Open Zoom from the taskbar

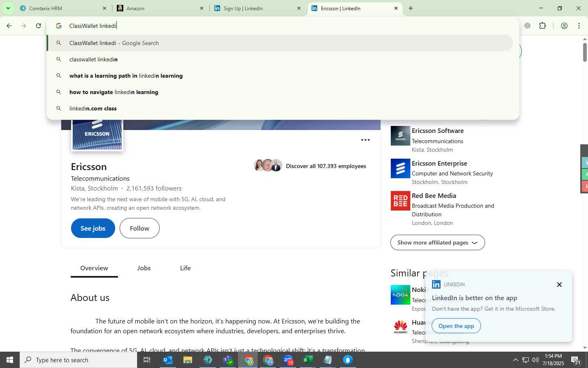coord(288,360)
